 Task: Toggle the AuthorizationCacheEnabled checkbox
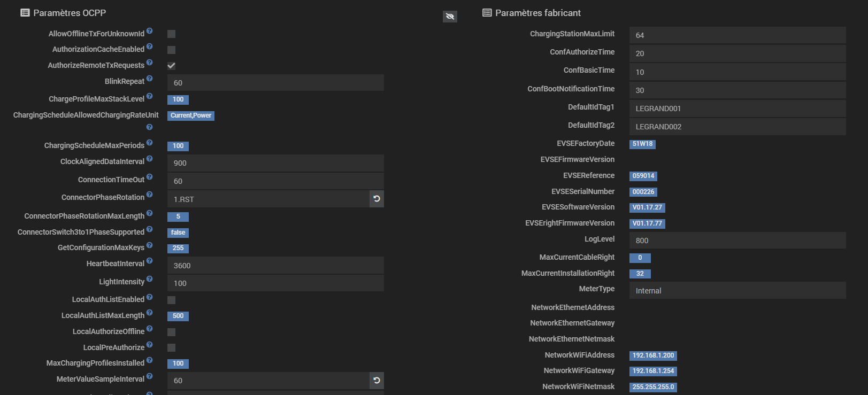pyautogui.click(x=172, y=50)
